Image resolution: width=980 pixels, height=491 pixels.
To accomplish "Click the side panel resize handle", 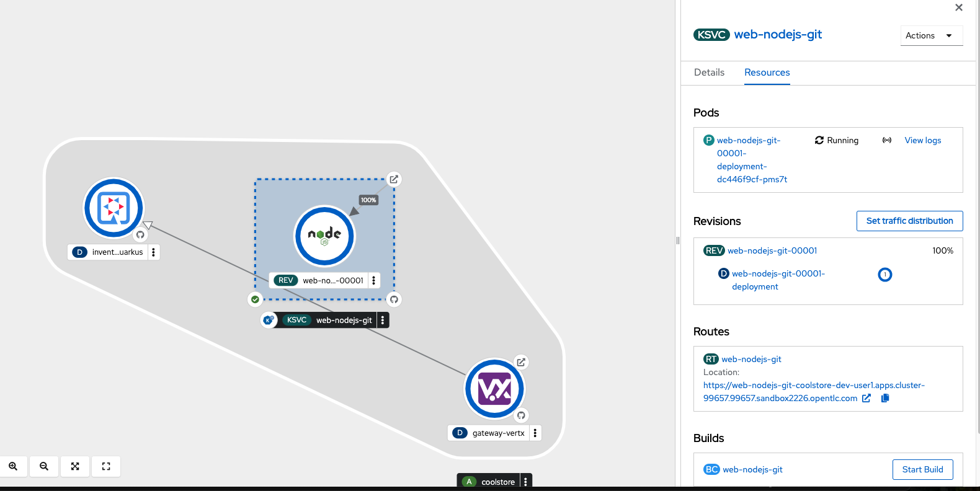I will 678,241.
